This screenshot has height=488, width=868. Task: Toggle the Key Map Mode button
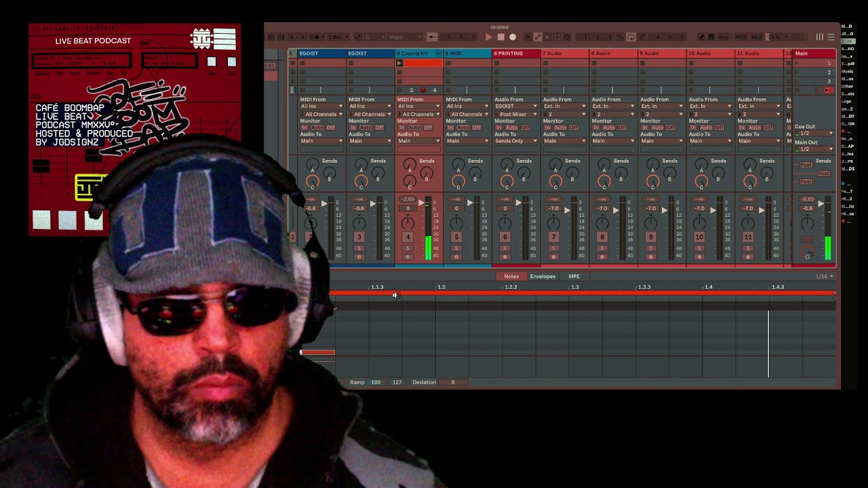(723, 37)
